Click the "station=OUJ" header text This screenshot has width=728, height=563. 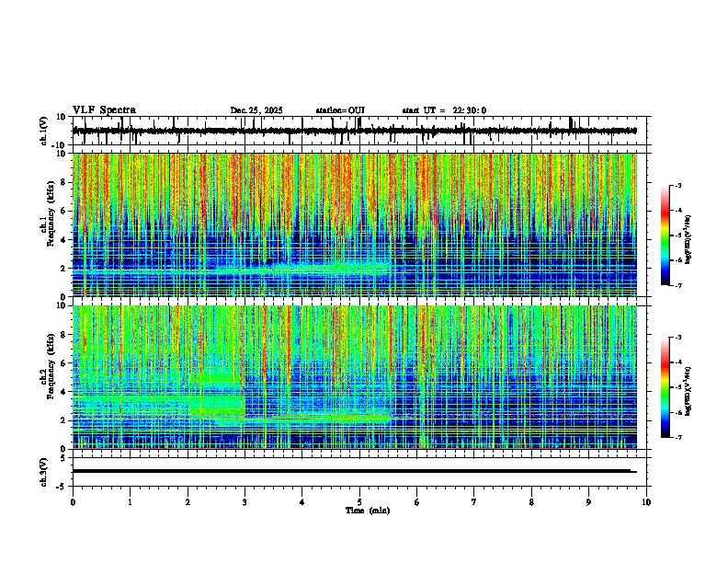(340, 110)
